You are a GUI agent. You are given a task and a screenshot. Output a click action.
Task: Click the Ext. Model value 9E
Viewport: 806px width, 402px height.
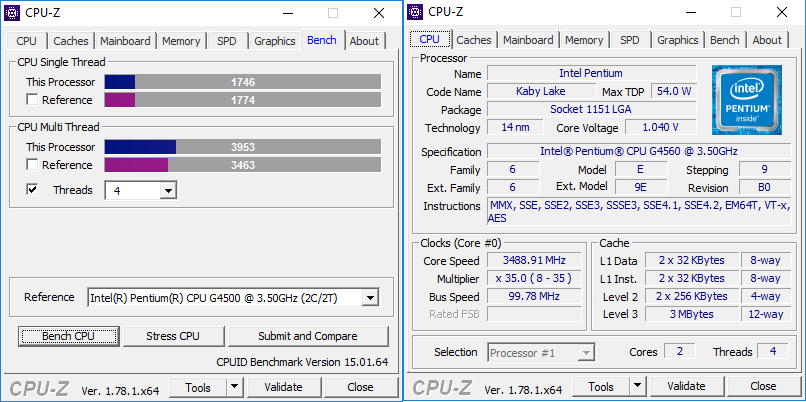640,187
